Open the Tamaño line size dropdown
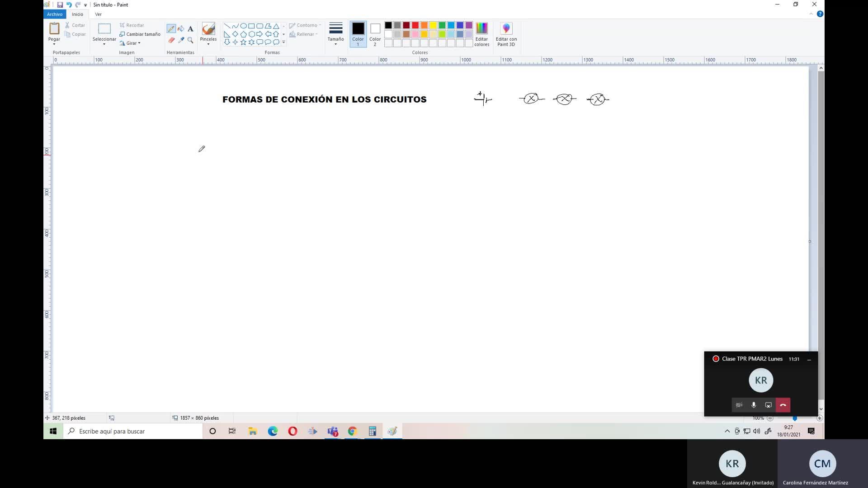Viewport: 868px width, 488px height. click(x=335, y=34)
